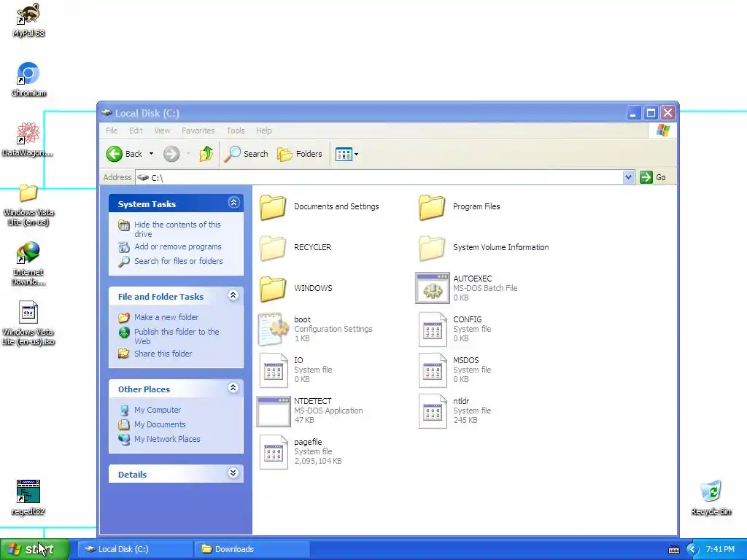Maximize the Local Disk (C:) window
The height and width of the screenshot is (560, 747).
[x=651, y=113]
